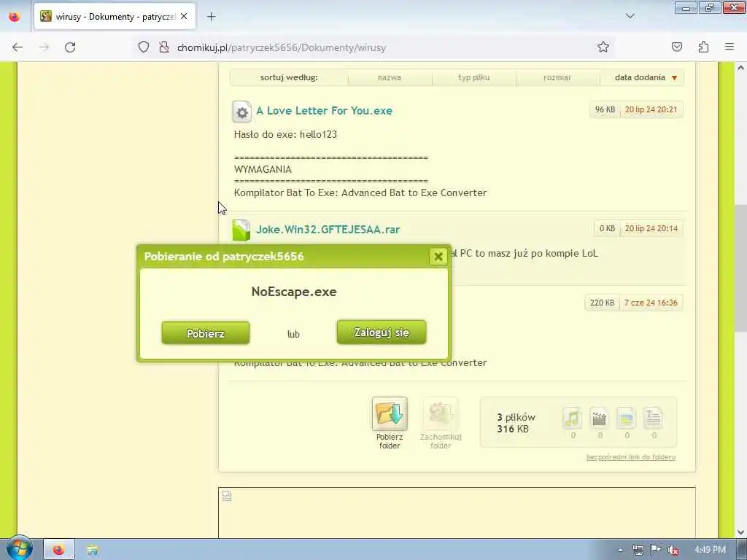Viewport: 747px width, 560px height.
Task: Click the Firefox taskbar icon
Action: 59,550
